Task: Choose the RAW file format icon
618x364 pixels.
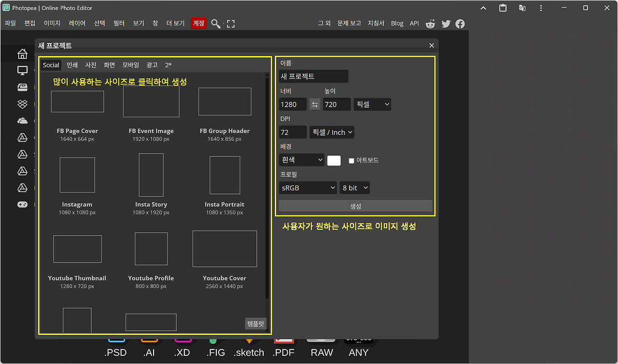Action: click(x=322, y=349)
